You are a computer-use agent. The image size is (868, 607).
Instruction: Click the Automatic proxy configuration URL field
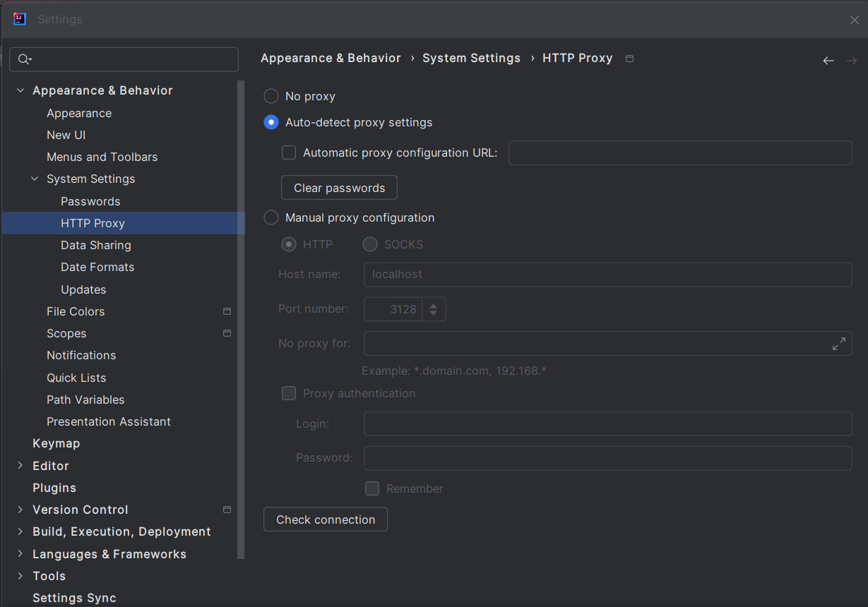click(x=680, y=152)
